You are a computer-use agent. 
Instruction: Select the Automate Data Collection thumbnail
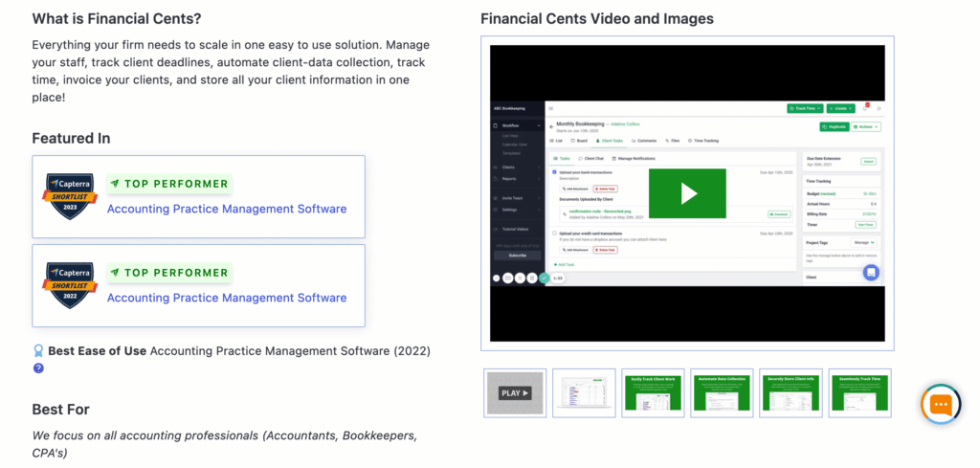722,393
